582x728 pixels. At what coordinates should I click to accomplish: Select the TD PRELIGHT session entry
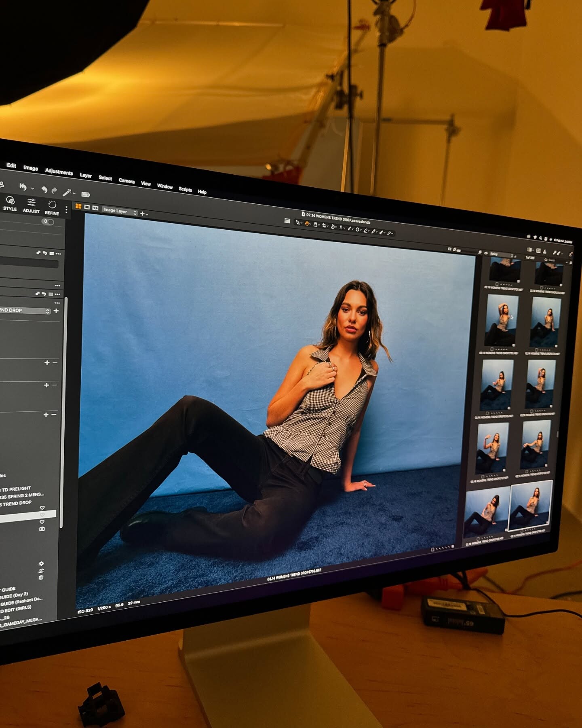click(x=15, y=489)
